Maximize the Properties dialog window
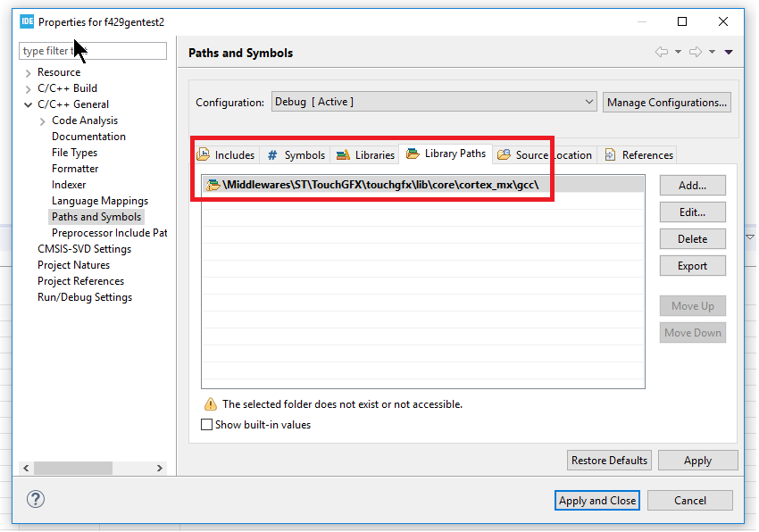The image size is (759, 532). coord(682,21)
